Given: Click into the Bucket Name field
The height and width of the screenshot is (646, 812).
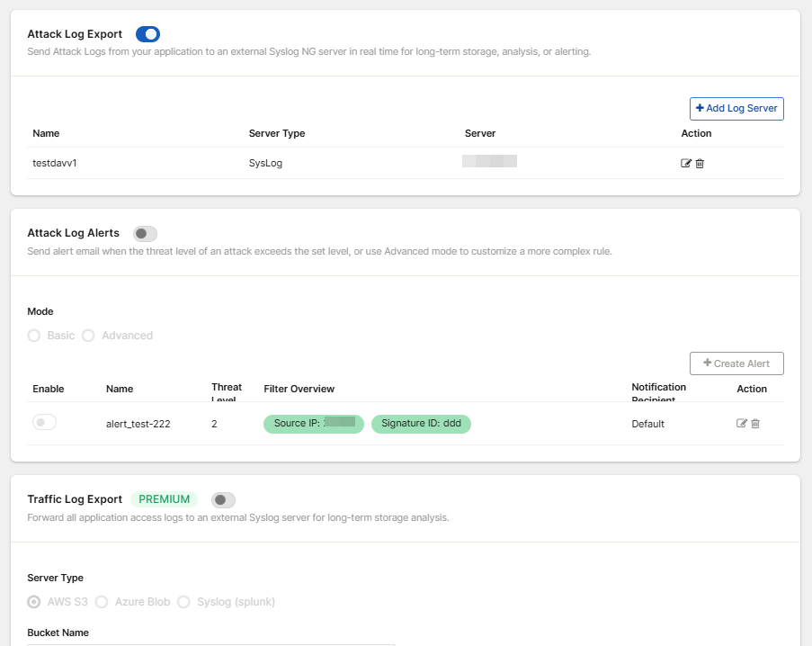Looking at the screenshot, I should [211, 642].
